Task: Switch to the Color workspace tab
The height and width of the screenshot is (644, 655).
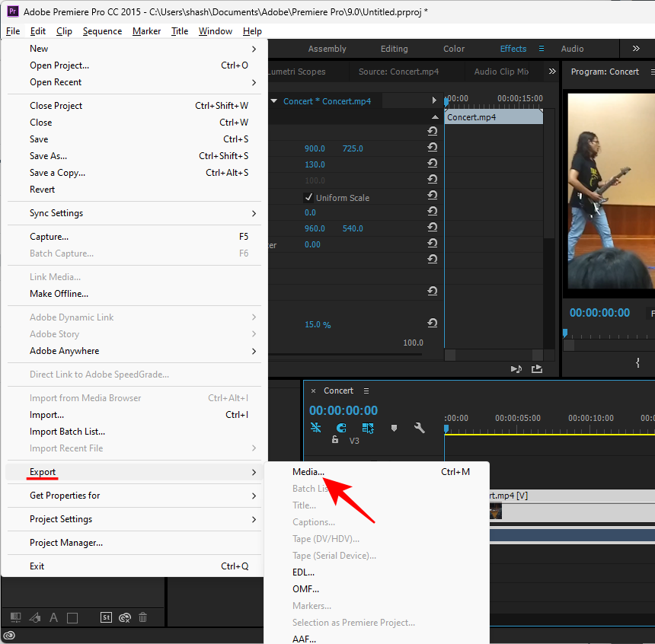Action: click(x=453, y=48)
